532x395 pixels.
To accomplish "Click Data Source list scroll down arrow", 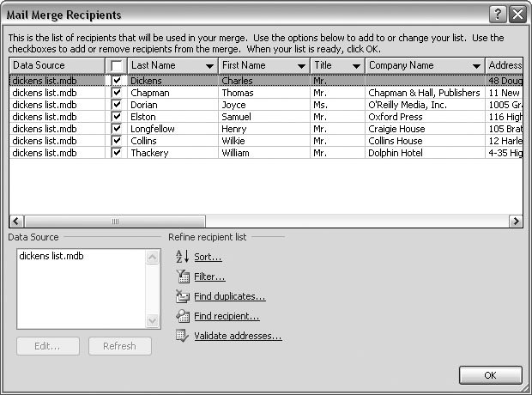I will tap(153, 320).
